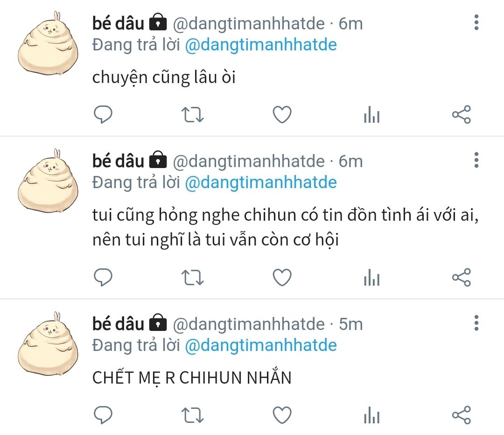Viewport: 504px width, 435px height.
Task: Like the tweet about chihun rumors
Action: click(x=282, y=277)
